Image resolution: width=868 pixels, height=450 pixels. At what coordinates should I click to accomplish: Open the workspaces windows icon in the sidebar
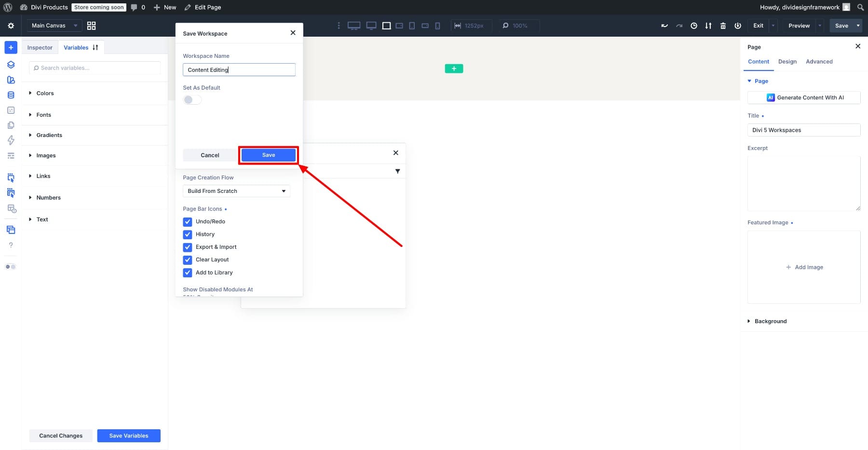(11, 230)
